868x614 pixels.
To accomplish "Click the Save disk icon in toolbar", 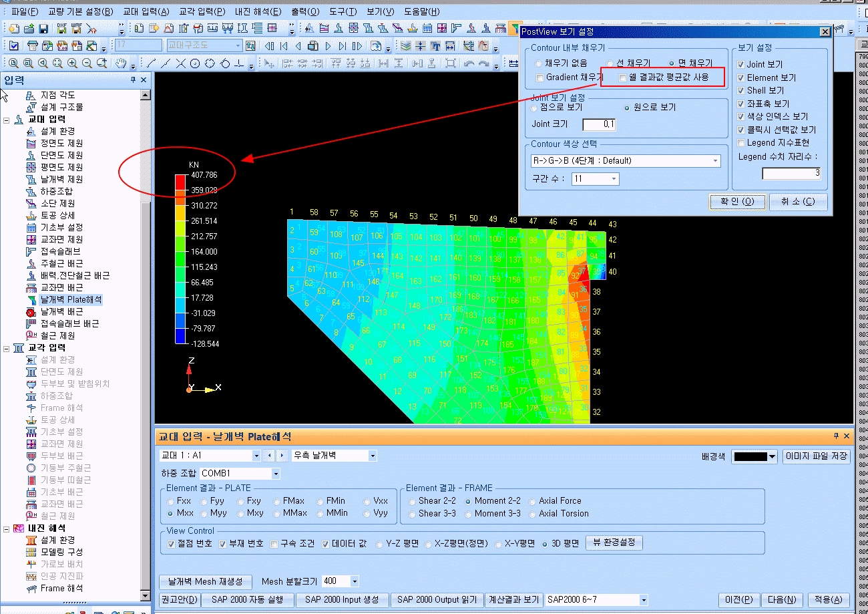I will tap(43, 29).
